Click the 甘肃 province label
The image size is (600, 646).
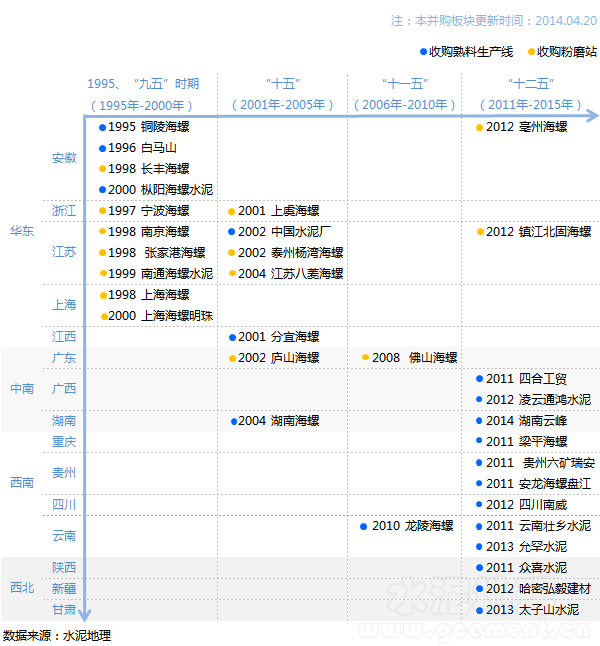(x=64, y=609)
